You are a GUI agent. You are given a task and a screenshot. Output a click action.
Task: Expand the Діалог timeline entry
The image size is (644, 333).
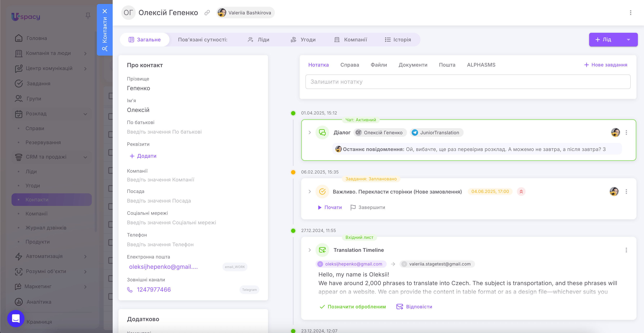(310, 132)
